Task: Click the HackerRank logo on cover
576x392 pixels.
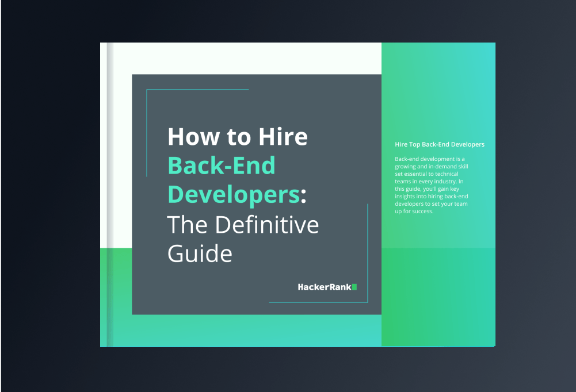Action: (x=327, y=287)
